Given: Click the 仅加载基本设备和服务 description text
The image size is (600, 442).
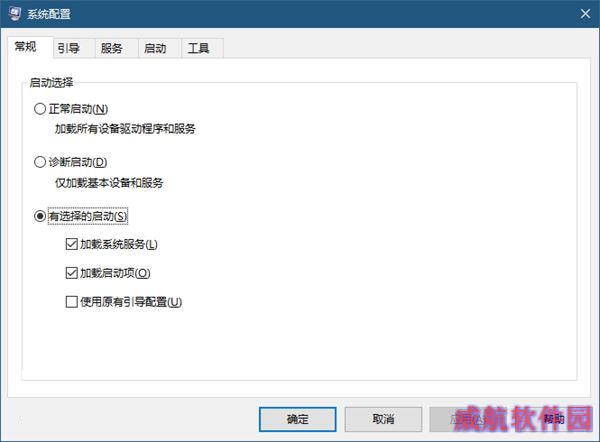Looking at the screenshot, I should tap(109, 183).
